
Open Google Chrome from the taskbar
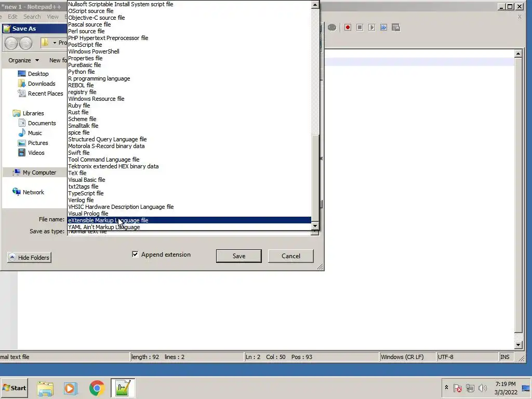coord(97,388)
